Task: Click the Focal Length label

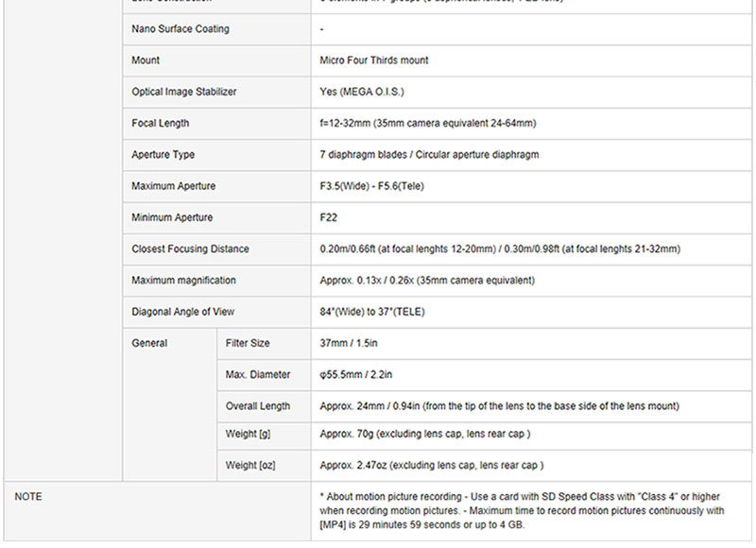Action: (x=161, y=123)
